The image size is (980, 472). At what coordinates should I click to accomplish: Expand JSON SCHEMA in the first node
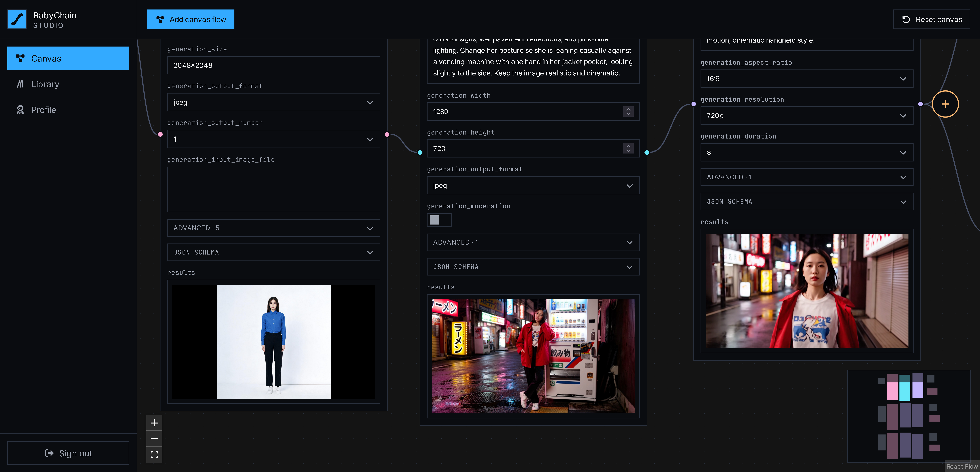[273, 252]
